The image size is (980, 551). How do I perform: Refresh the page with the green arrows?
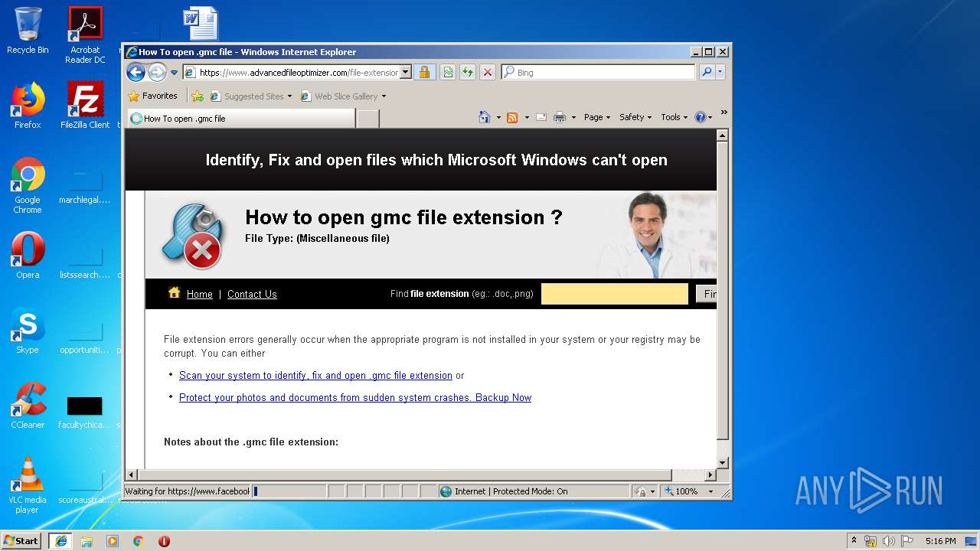point(468,73)
